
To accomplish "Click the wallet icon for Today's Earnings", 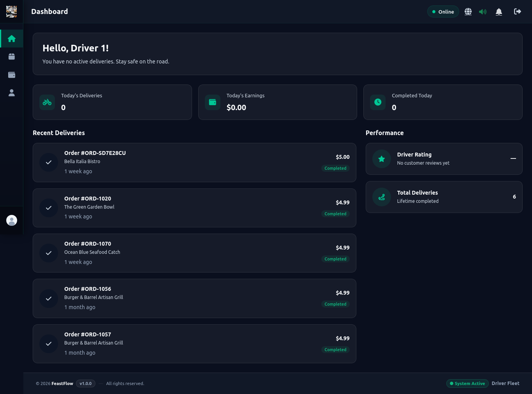I will [x=213, y=102].
